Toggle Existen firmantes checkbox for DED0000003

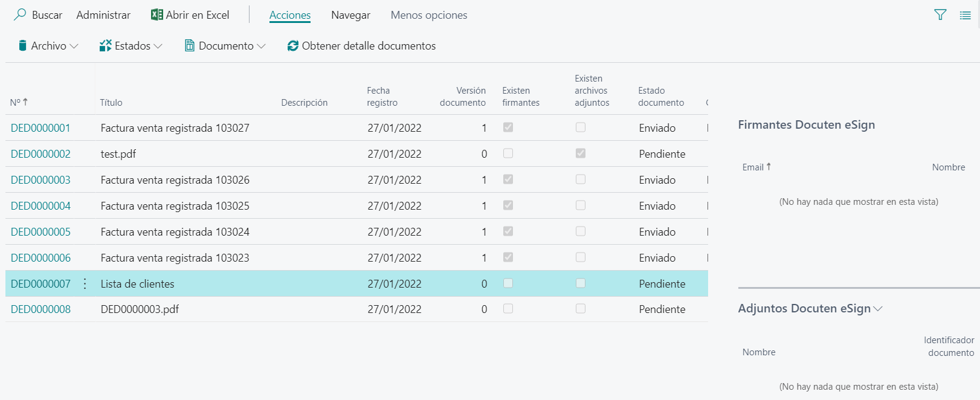pyautogui.click(x=508, y=179)
